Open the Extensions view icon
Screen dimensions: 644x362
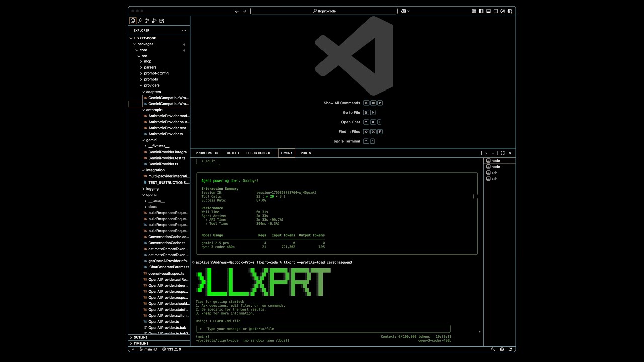tap(162, 21)
